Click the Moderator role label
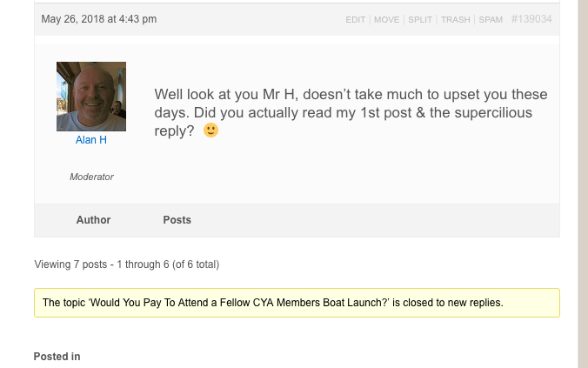This screenshot has width=588, height=368. click(91, 177)
